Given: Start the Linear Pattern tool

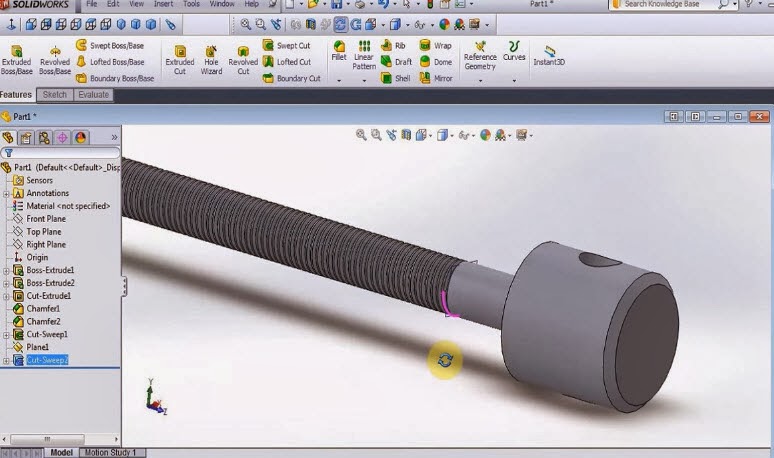Looking at the screenshot, I should [x=364, y=55].
